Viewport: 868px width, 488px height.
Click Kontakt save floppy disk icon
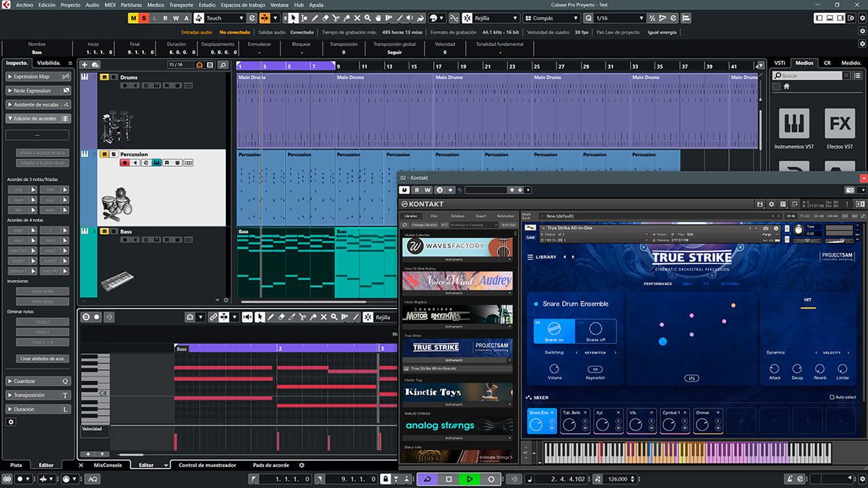click(760, 204)
